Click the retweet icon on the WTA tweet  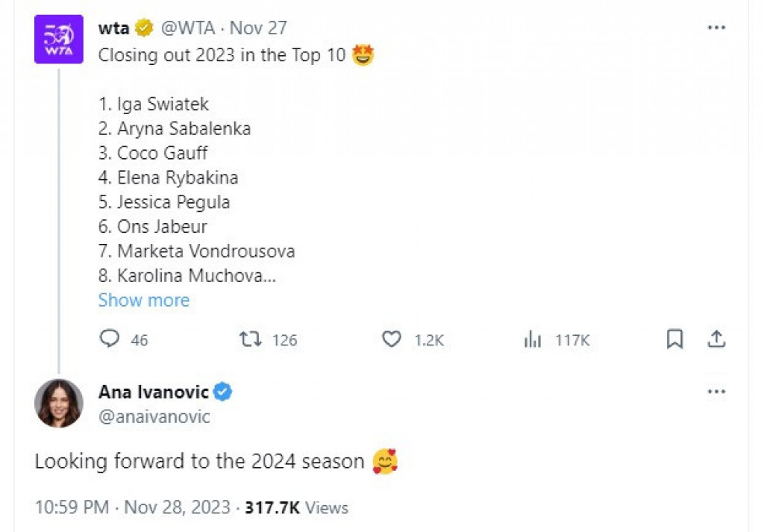[x=251, y=339]
